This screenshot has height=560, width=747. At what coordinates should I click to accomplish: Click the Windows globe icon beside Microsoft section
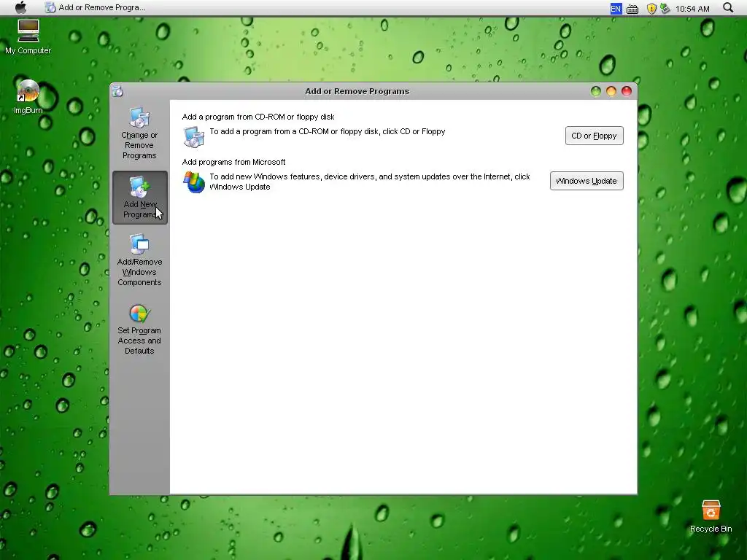point(194,182)
